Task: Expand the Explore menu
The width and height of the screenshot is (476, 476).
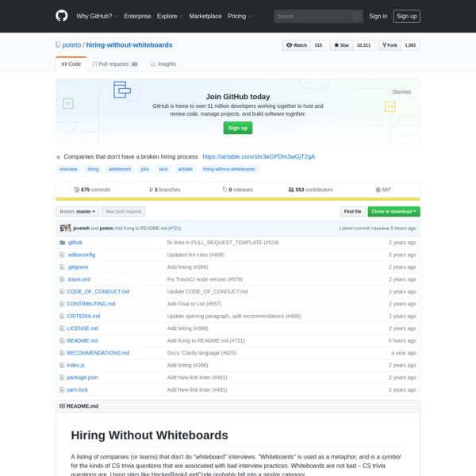Action: click(170, 17)
